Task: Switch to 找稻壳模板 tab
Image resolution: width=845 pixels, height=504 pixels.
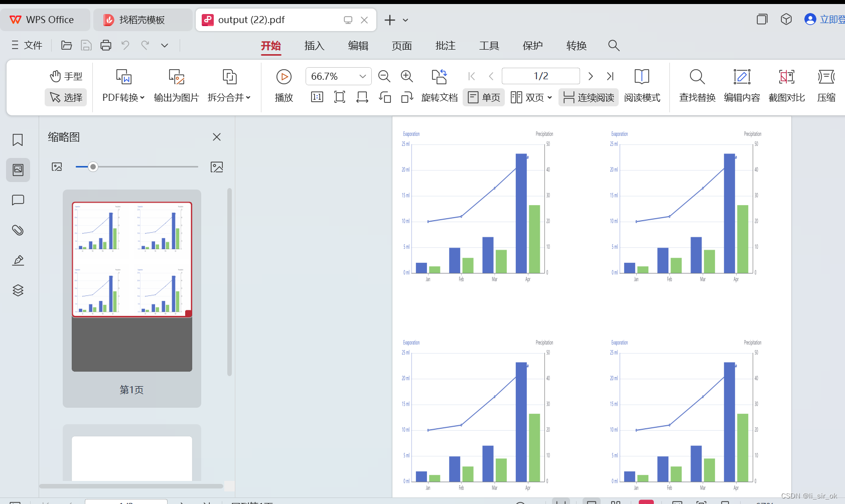Action: [x=143, y=20]
